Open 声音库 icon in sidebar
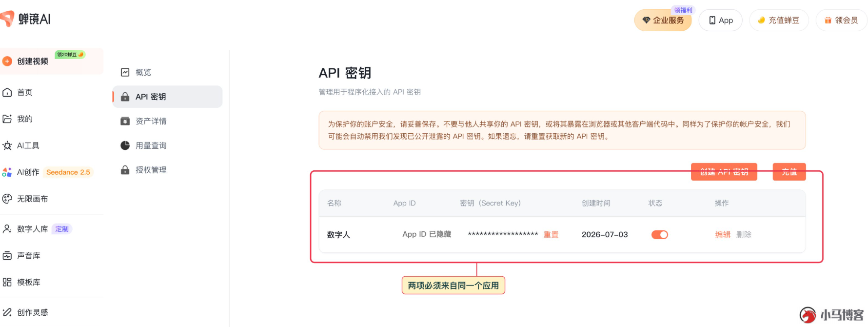The image size is (868, 327). tap(7, 255)
